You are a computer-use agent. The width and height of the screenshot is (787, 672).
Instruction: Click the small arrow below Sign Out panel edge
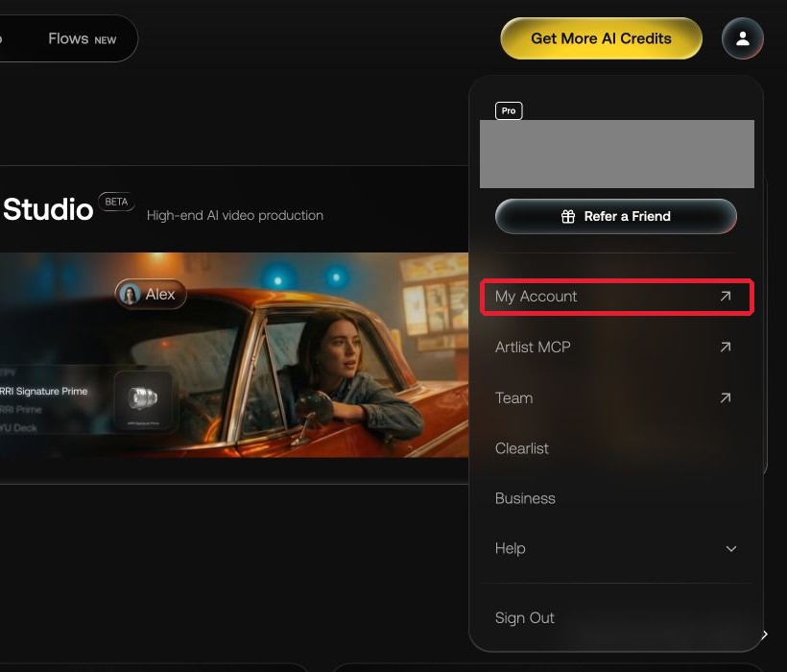tap(764, 635)
